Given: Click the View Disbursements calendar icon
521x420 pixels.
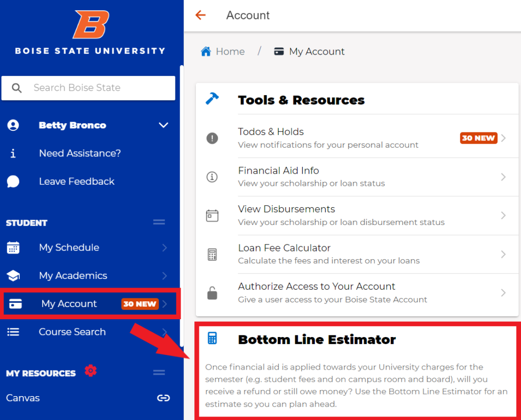Looking at the screenshot, I should point(212,215).
